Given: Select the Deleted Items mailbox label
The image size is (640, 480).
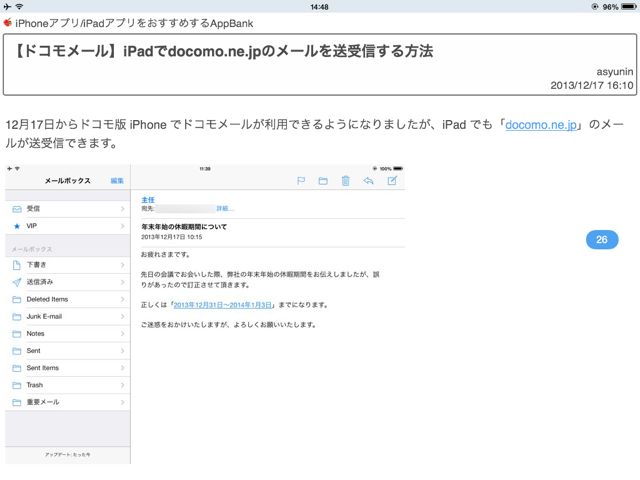Looking at the screenshot, I should point(47,299).
